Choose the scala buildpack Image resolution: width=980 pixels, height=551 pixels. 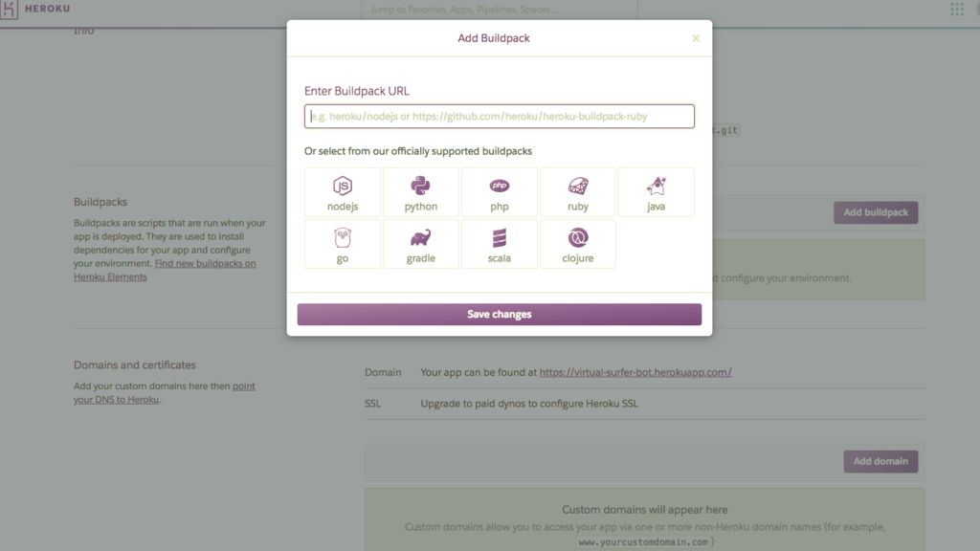point(500,244)
